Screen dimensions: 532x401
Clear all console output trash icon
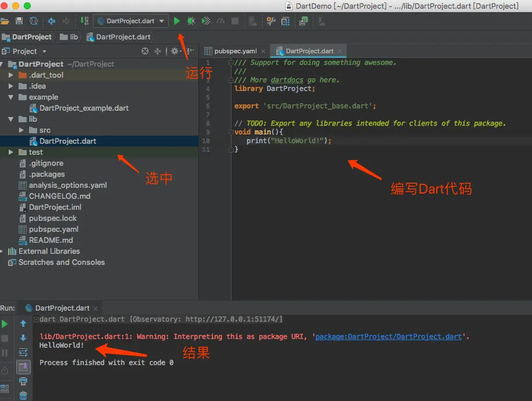[23, 396]
